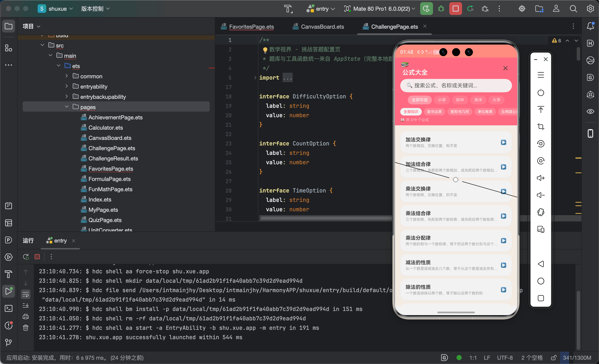
Task: Open the notifications bell icon
Action: point(590,26)
